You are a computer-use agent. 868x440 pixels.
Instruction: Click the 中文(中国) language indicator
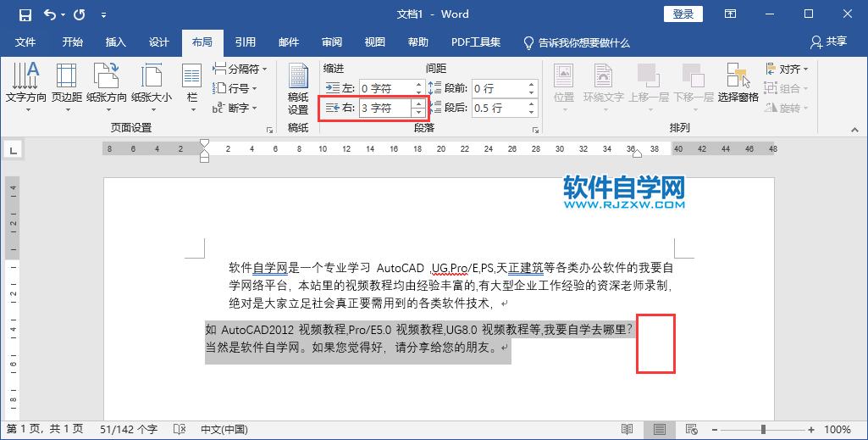coord(224,429)
